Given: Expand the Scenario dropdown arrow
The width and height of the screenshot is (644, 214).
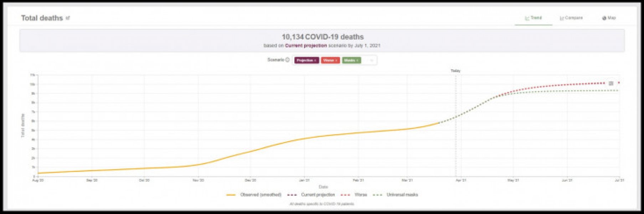Looking at the screenshot, I should (x=372, y=60).
